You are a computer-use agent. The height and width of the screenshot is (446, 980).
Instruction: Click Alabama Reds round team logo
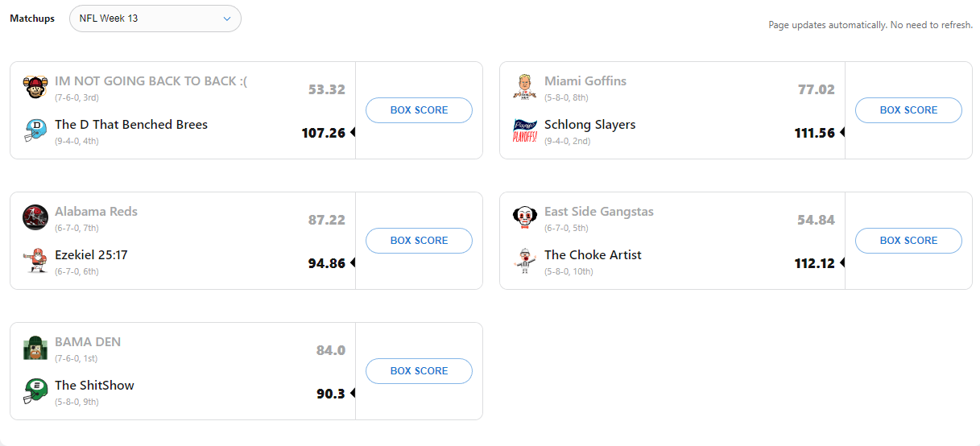pyautogui.click(x=35, y=217)
